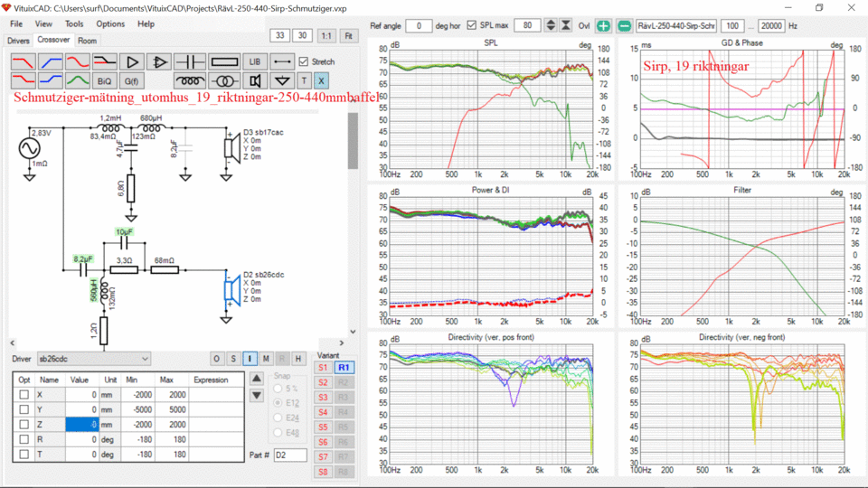Increase SPL max with up spinner arrow

tap(551, 22)
